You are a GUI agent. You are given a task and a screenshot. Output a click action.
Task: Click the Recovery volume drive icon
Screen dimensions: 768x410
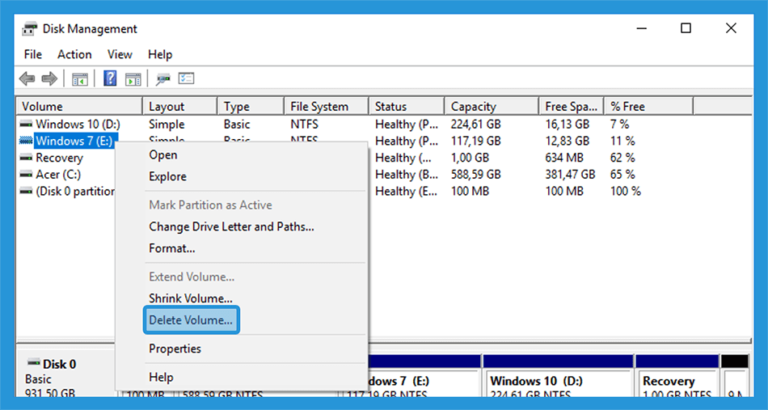pos(26,158)
